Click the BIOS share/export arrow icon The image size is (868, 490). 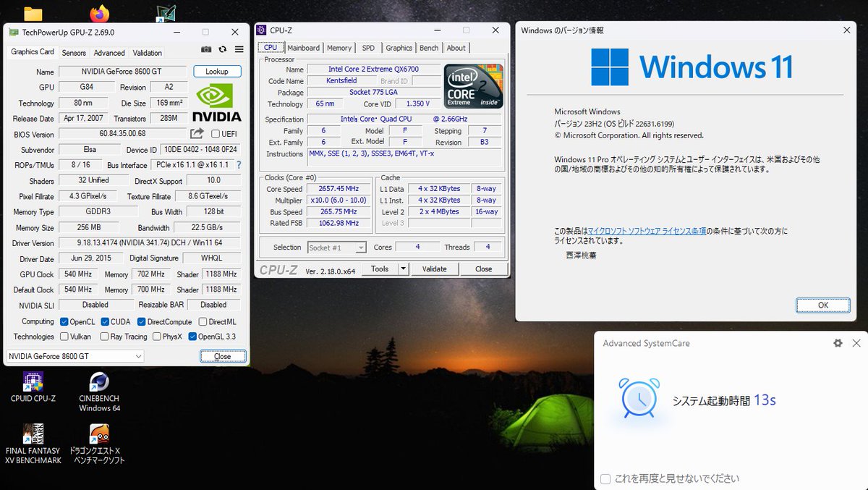point(197,134)
